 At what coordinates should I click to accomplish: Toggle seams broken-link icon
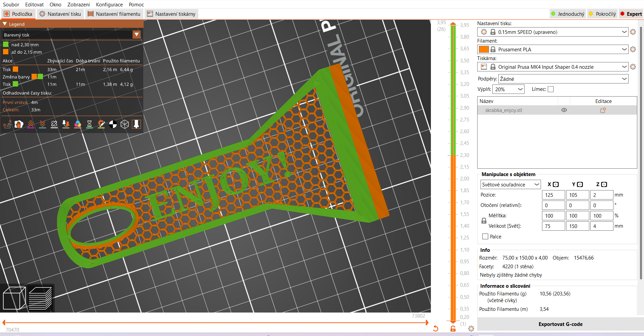[x=54, y=124]
